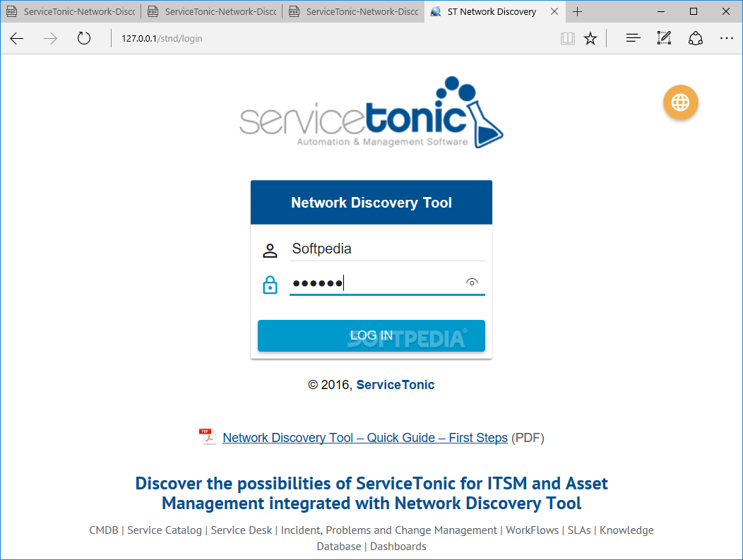Switch to the second ServiceTonic-Network-Disc tab
Screen dimensions: 743x560
pos(213,11)
